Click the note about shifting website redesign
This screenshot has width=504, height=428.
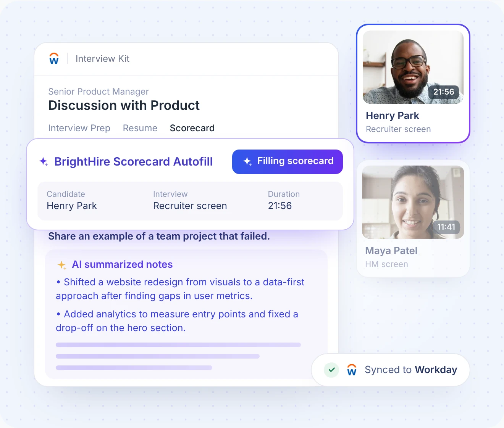tap(180, 289)
